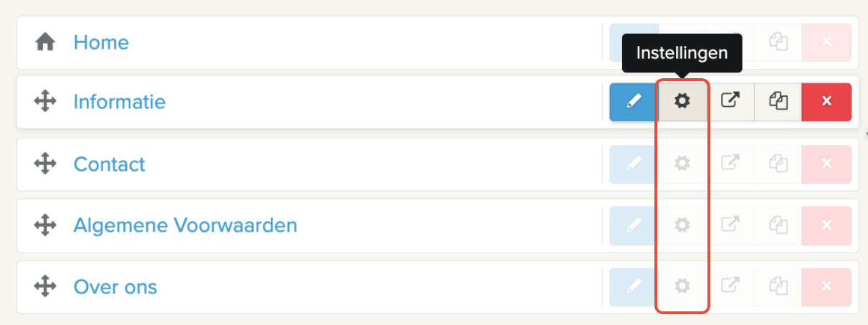Click the drag handle next to Contact

(45, 164)
